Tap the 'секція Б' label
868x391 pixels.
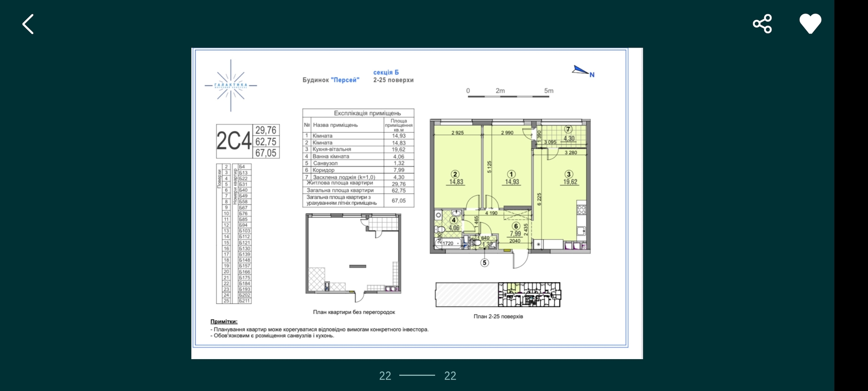pos(386,72)
